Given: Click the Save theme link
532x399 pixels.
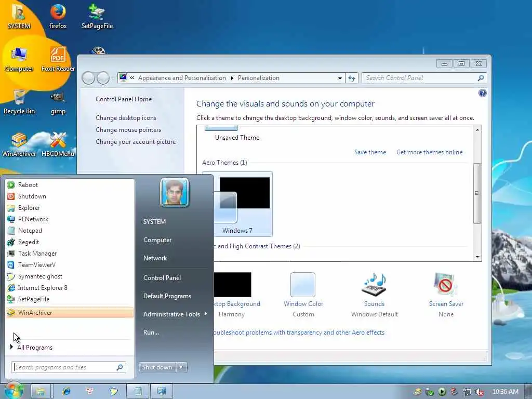Looking at the screenshot, I should tap(370, 152).
